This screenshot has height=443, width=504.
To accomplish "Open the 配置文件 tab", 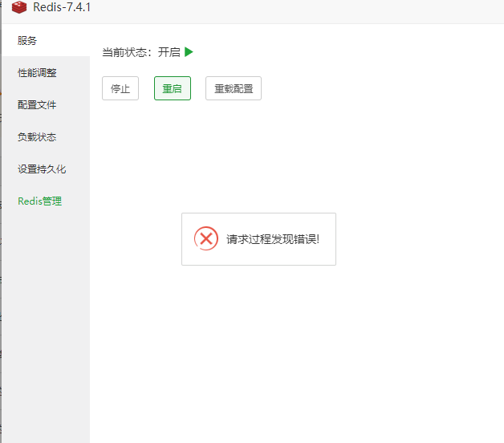I will click(46, 105).
